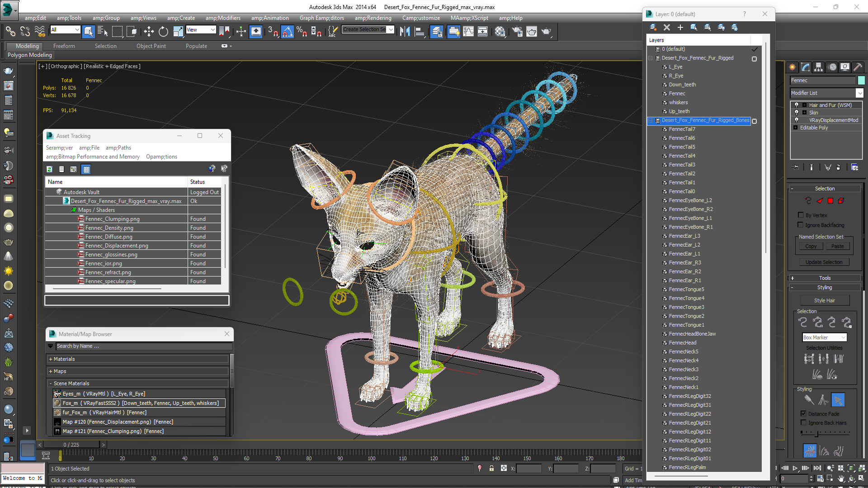Uncheck Distance Fade checkbox
Image resolution: width=868 pixels, height=488 pixels.
click(803, 413)
